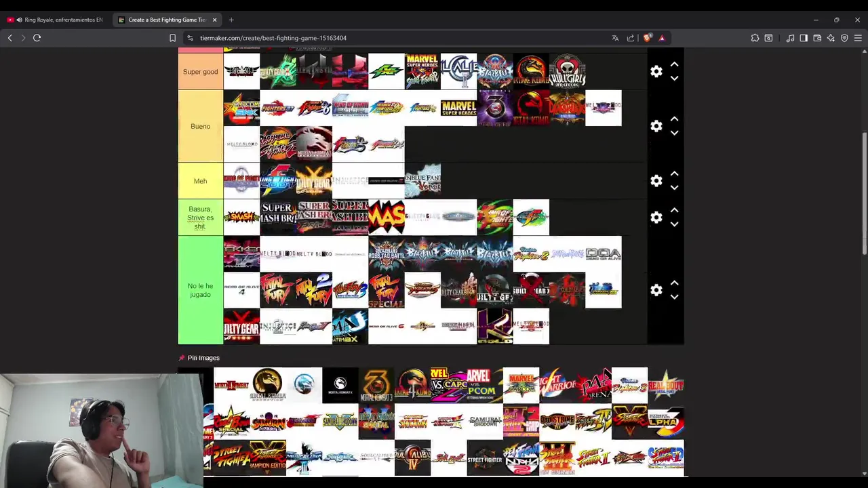Select Dead or Alive 4 thumbnail
This screenshot has width=868, height=488.
click(x=241, y=290)
